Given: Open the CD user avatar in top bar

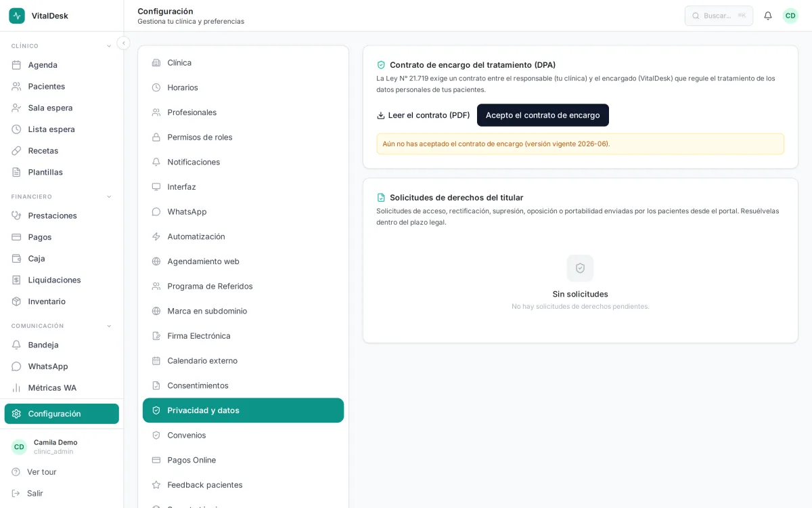Looking at the screenshot, I should click(790, 16).
